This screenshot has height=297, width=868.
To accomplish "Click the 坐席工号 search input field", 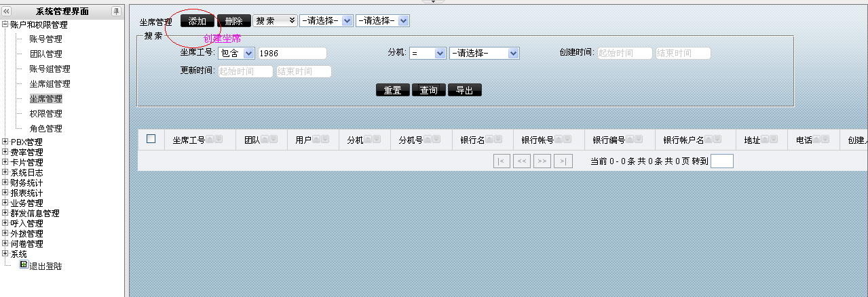I will pos(292,53).
